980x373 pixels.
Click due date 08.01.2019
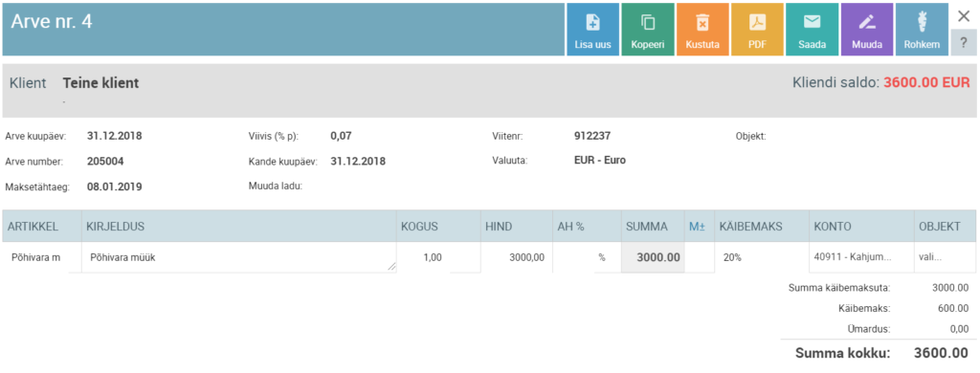click(115, 186)
